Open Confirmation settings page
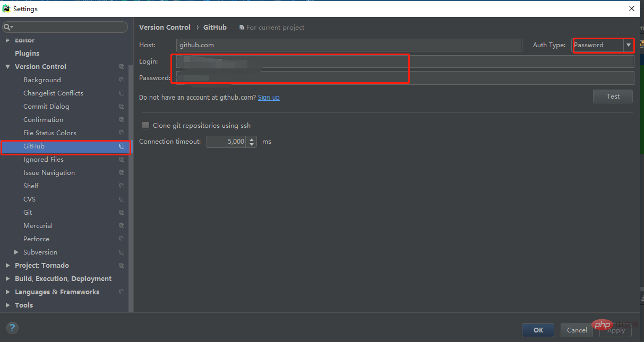Image resolution: width=644 pixels, height=342 pixels. point(43,120)
